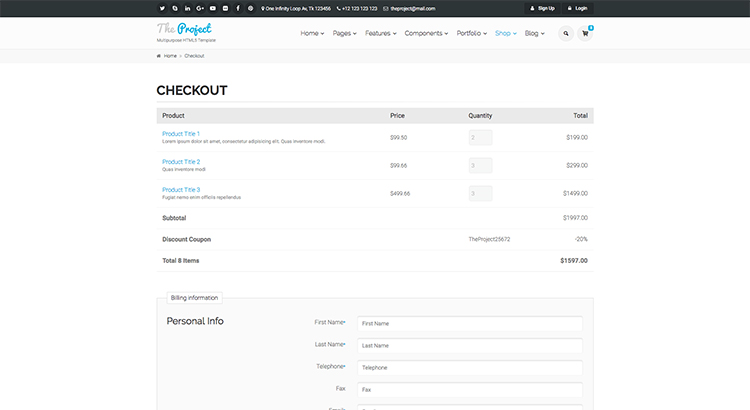Open the Portfolio menu item

(x=471, y=33)
